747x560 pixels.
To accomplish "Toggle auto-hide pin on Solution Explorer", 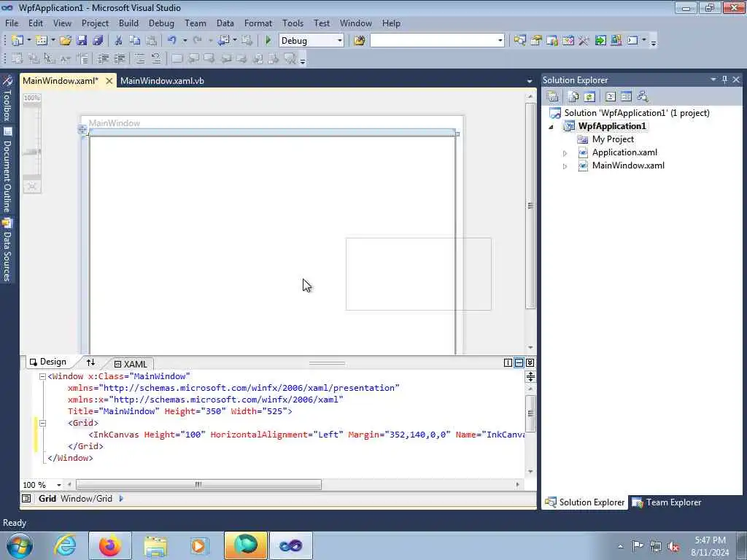I will click(x=724, y=79).
